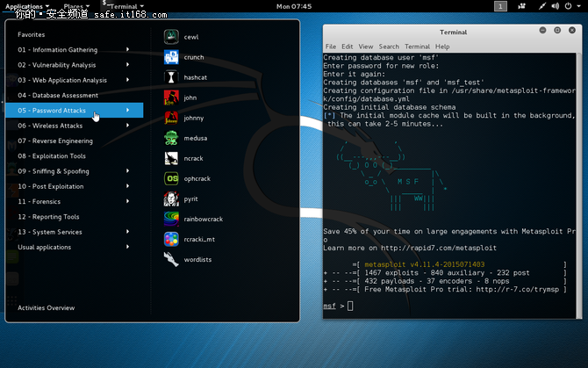Screen dimensions: 588x368
Task: Expand 10 - Post Exploitation submenu arrow
Action: click(x=128, y=186)
